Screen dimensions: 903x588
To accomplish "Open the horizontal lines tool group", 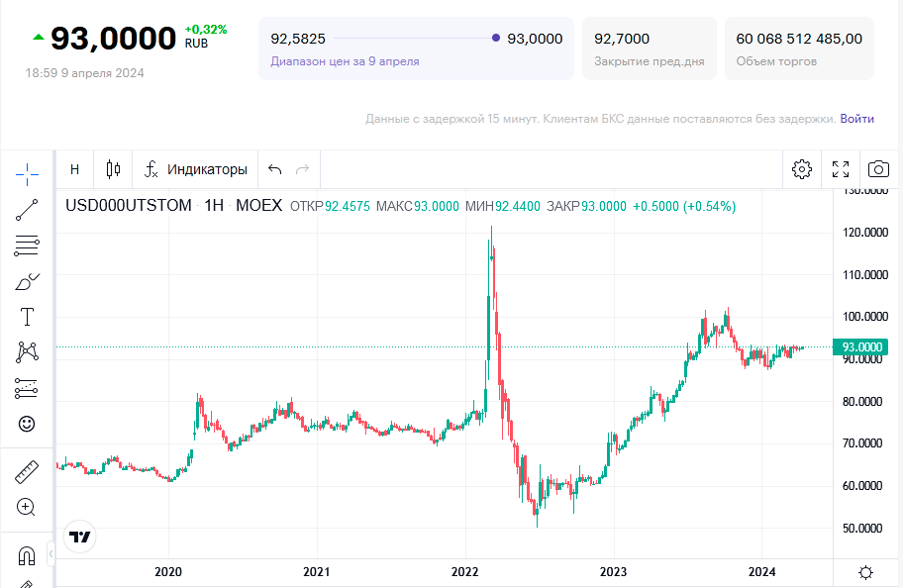I will 27,245.
